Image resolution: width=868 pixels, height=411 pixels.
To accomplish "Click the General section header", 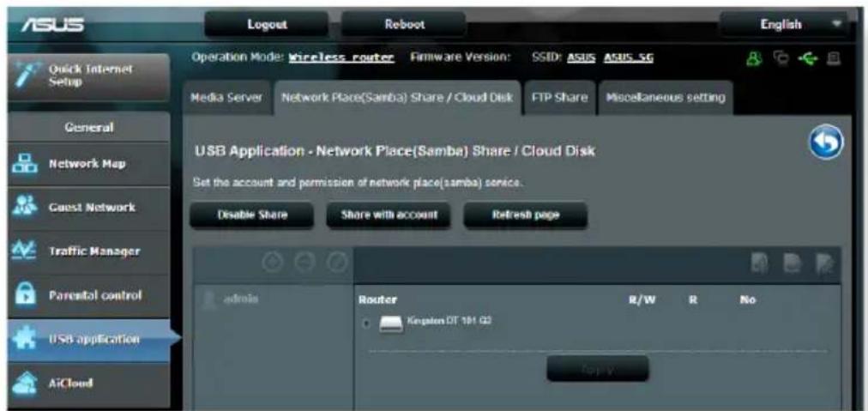I will pos(88,127).
